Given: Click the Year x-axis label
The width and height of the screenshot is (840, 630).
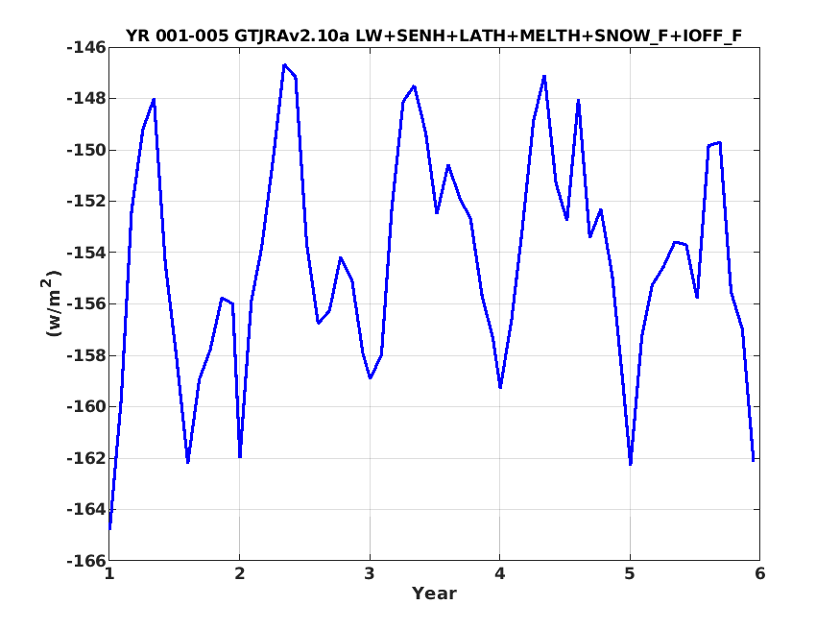Looking at the screenshot, I should [x=434, y=594].
